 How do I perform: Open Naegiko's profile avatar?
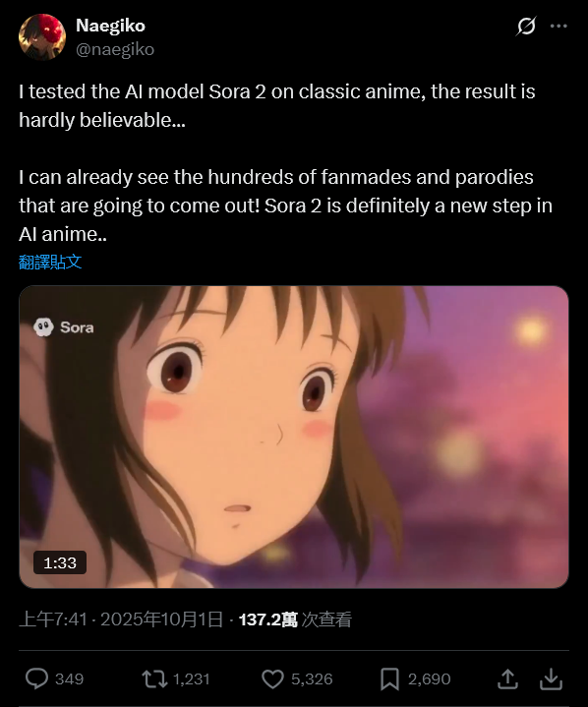click(42, 37)
